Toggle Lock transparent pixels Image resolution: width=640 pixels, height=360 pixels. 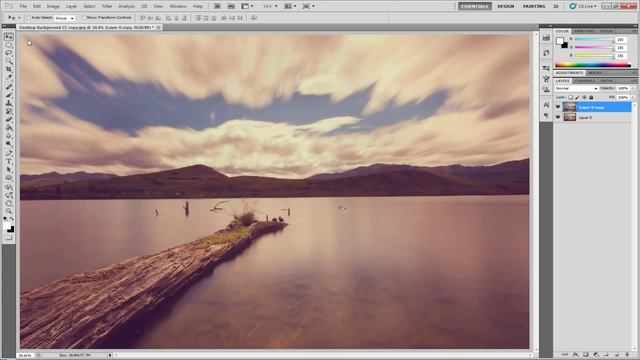point(571,98)
